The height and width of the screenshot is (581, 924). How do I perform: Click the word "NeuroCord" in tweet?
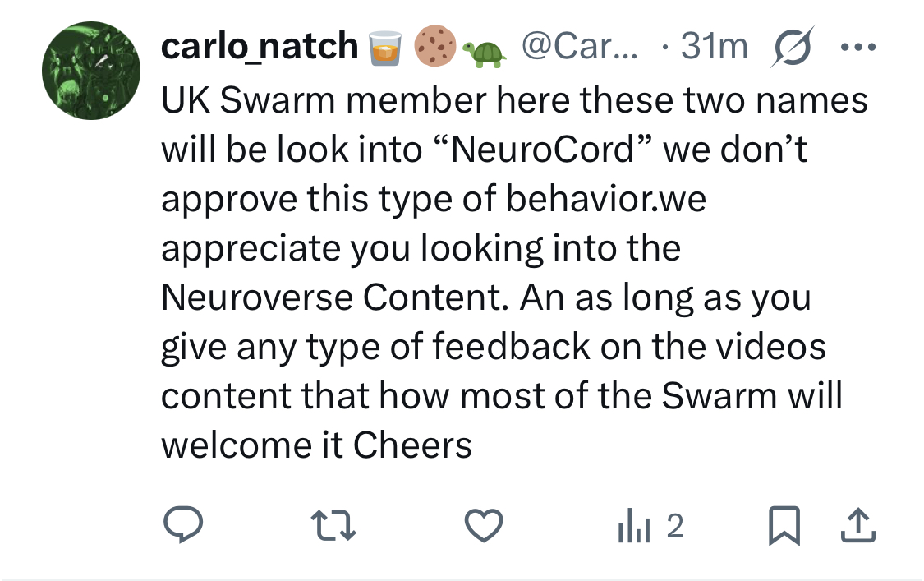(x=543, y=150)
